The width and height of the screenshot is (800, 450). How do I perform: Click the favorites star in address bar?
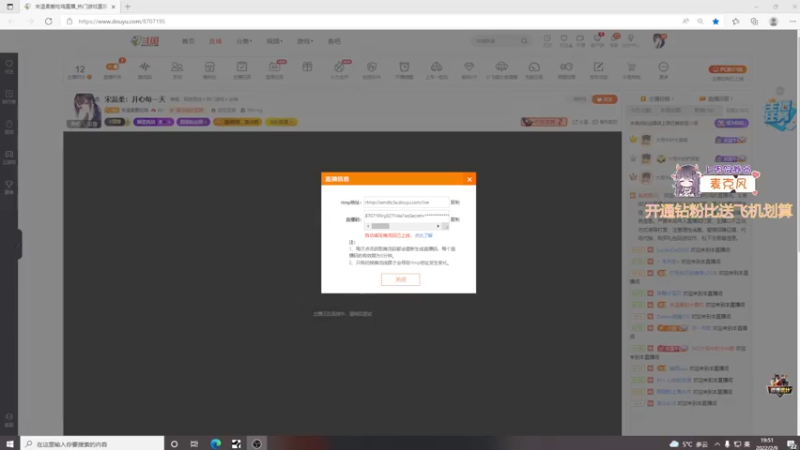(x=716, y=21)
